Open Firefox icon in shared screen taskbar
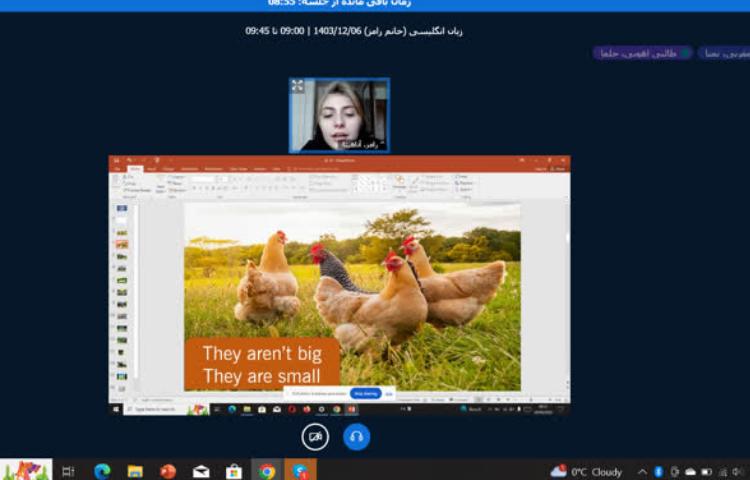The width and height of the screenshot is (750, 480). click(x=307, y=409)
